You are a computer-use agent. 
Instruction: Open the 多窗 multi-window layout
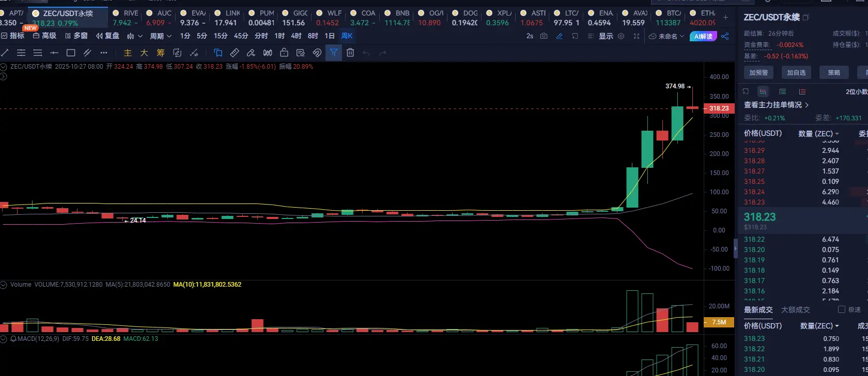pyautogui.click(x=76, y=36)
